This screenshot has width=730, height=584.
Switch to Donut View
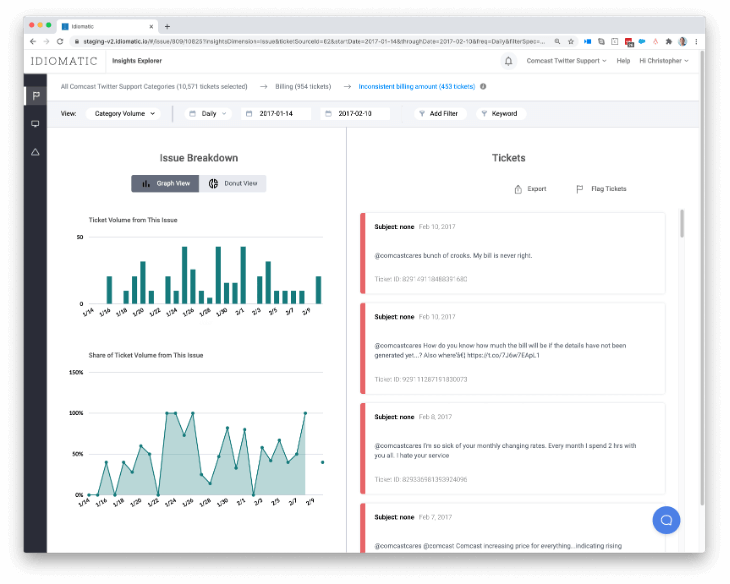click(233, 184)
